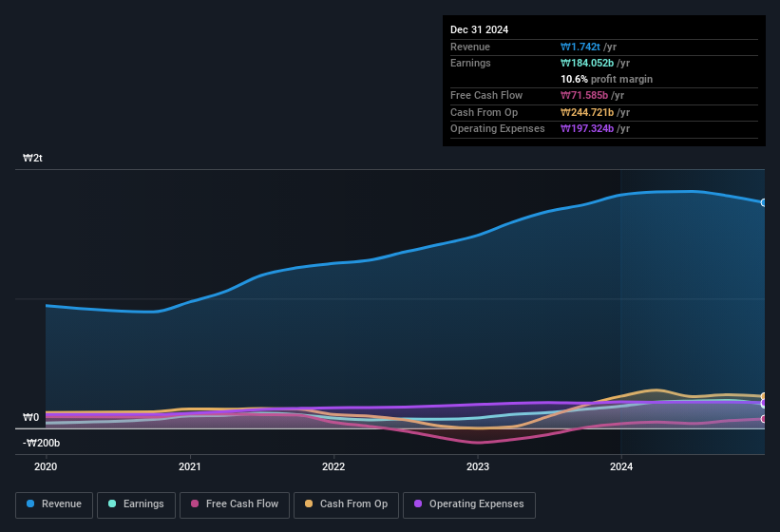Click the -₩200b y-axis label
The image size is (780, 532).
[x=41, y=443]
